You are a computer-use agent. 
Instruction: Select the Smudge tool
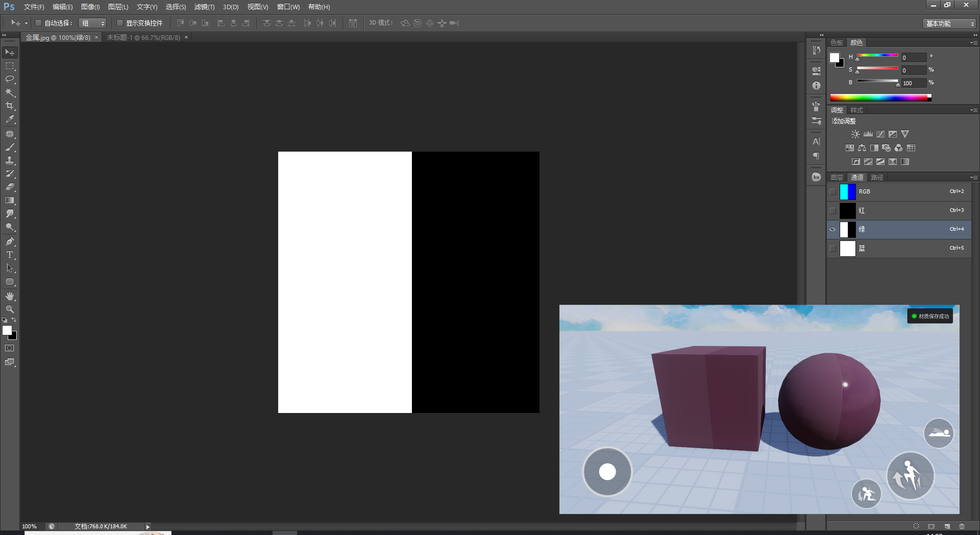click(x=10, y=213)
